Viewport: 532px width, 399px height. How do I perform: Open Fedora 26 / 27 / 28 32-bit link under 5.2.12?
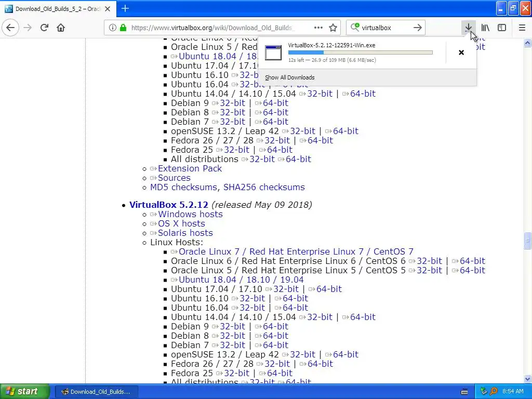click(277, 364)
